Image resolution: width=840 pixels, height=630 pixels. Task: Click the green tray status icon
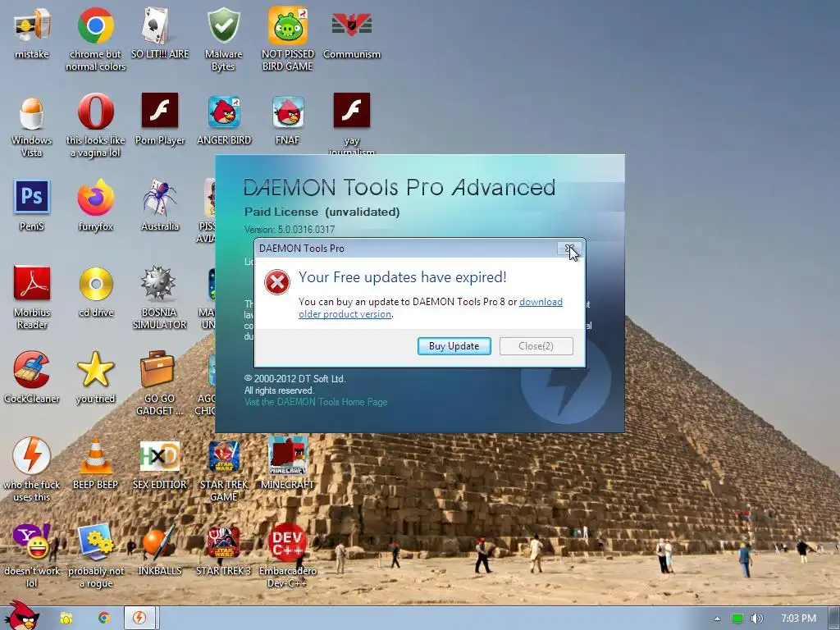pos(737,619)
